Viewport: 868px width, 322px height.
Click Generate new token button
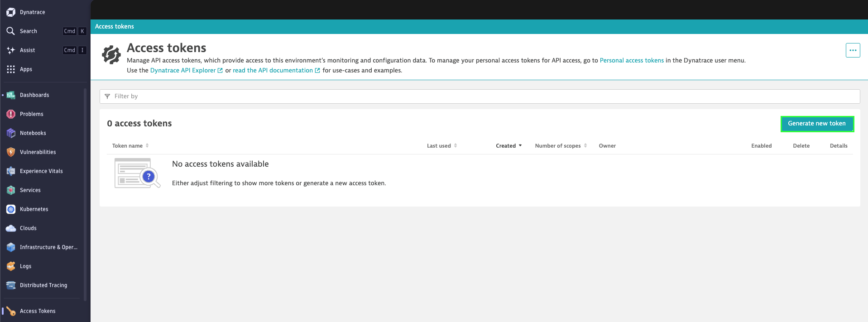[x=817, y=124]
